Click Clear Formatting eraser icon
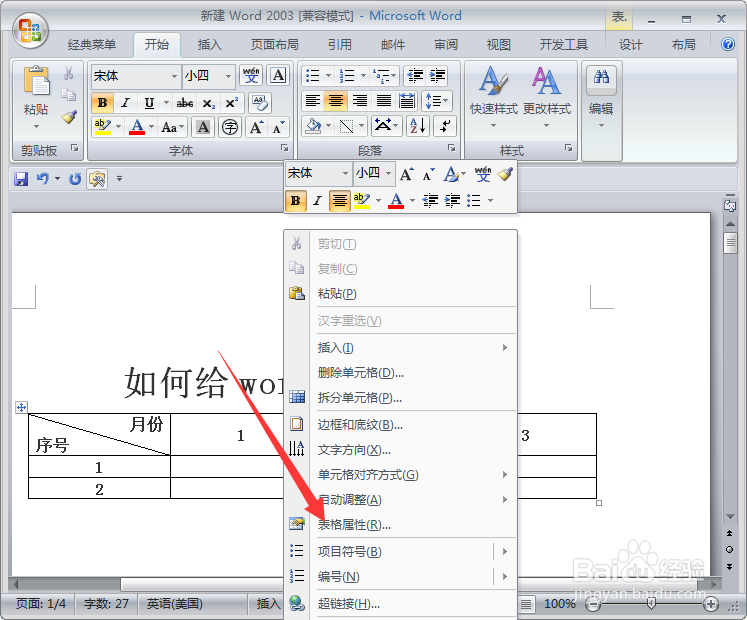This screenshot has width=747, height=620. click(x=260, y=102)
